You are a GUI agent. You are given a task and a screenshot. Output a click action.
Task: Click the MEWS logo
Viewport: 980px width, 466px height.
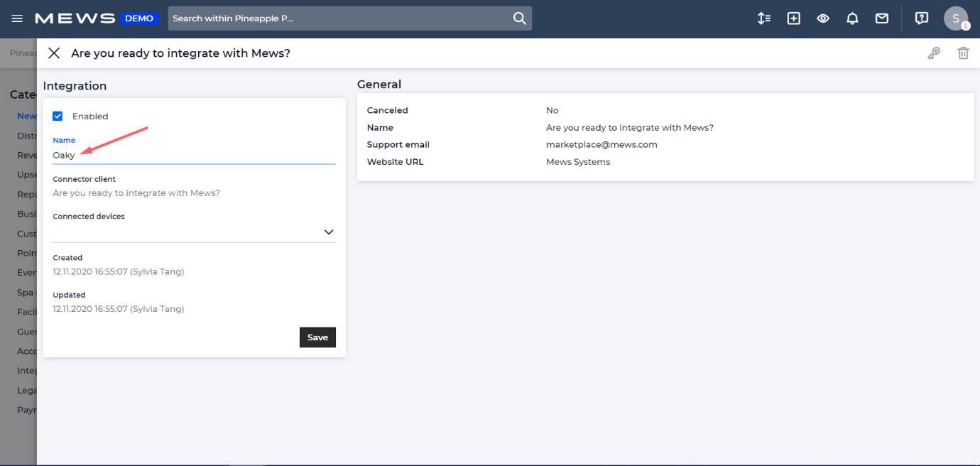pos(75,18)
